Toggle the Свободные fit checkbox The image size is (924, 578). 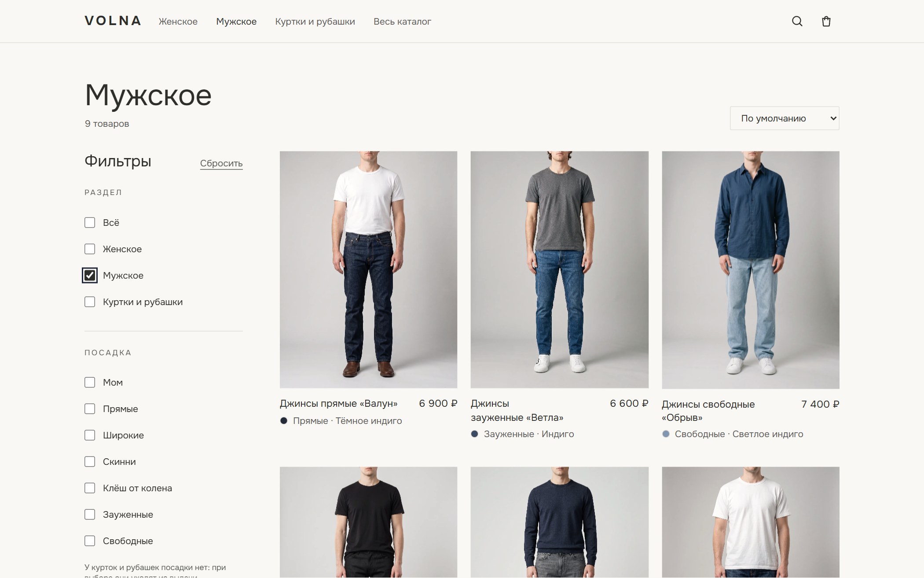click(x=90, y=541)
